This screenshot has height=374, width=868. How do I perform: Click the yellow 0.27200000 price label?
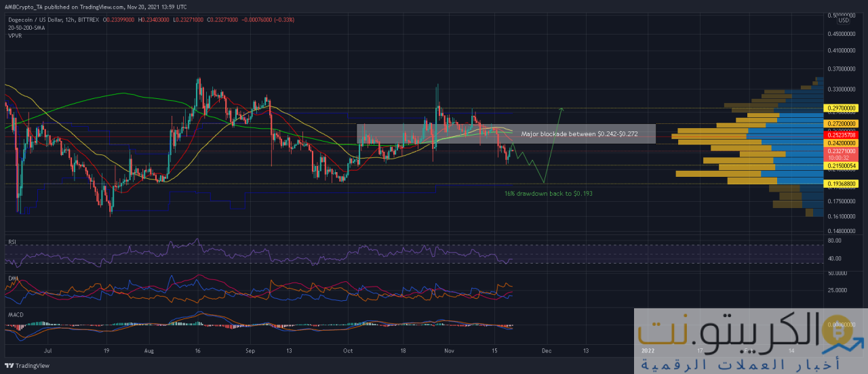[842, 125]
